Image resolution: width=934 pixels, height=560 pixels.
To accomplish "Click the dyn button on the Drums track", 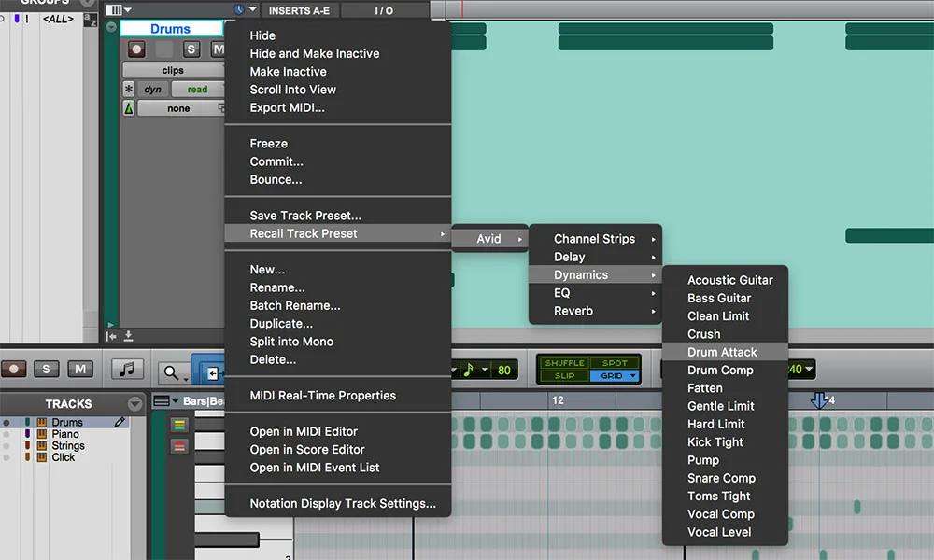I will tap(152, 90).
